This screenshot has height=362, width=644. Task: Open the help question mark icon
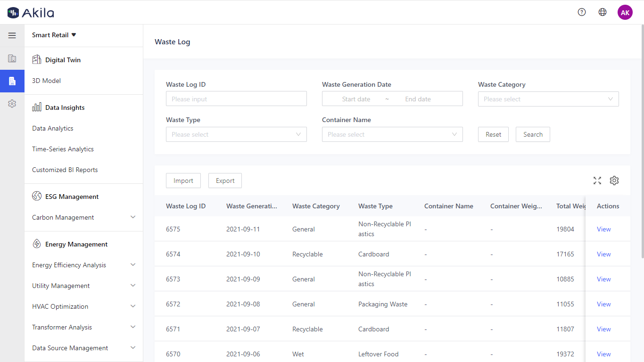582,12
